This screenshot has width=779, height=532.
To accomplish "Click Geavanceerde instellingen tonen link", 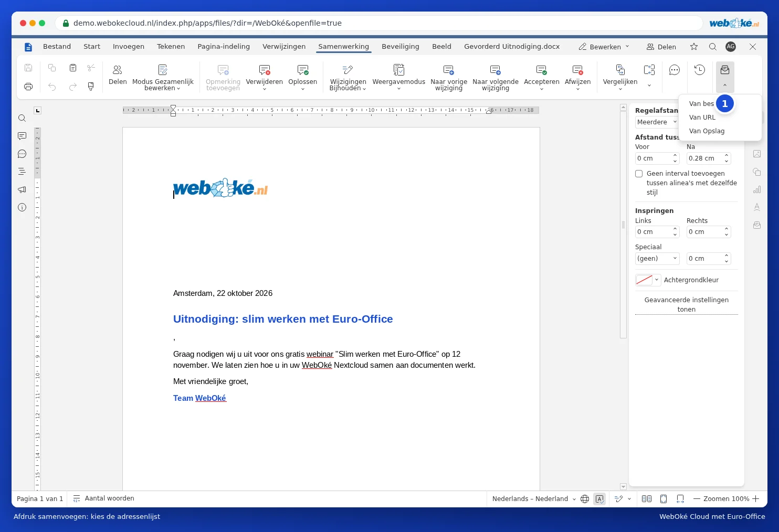I will (687, 305).
